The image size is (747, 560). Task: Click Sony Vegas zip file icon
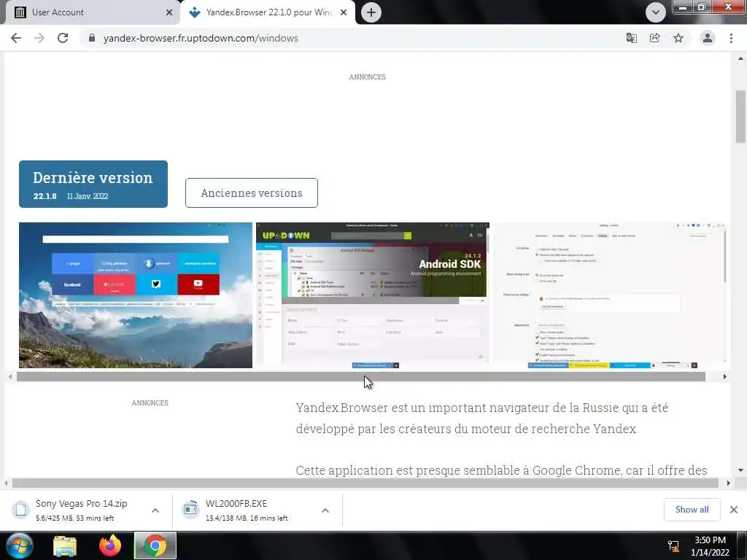click(x=21, y=510)
